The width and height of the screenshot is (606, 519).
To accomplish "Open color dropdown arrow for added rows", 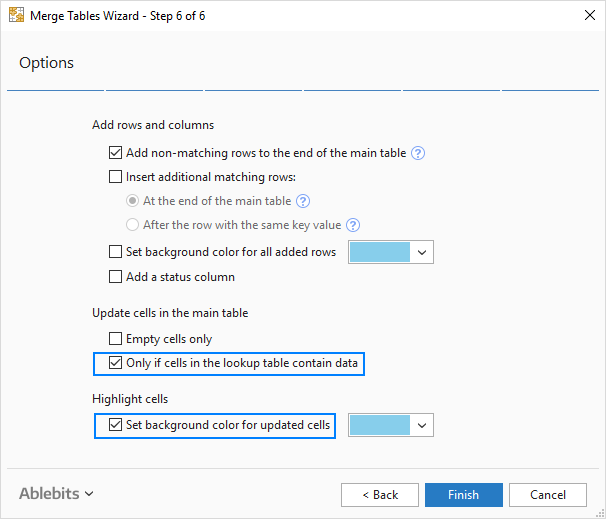I will [422, 252].
